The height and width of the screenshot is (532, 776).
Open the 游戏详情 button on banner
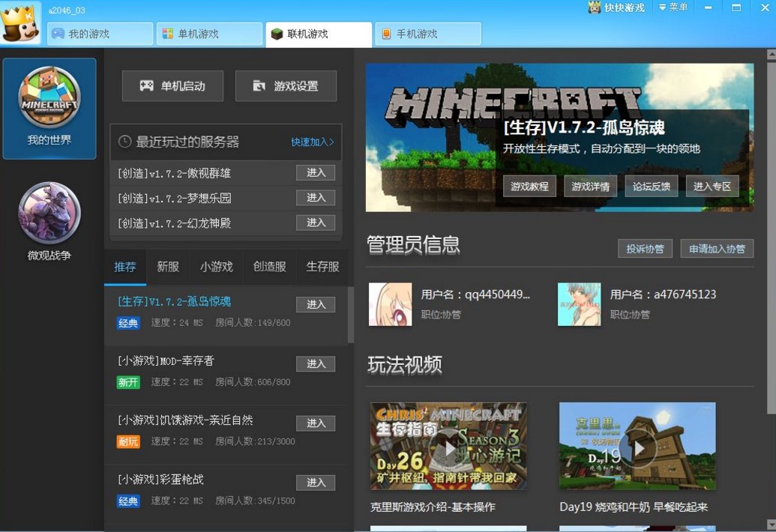[x=590, y=187]
